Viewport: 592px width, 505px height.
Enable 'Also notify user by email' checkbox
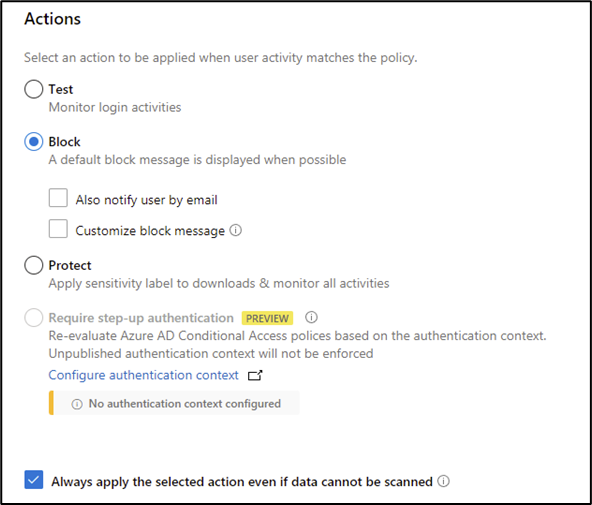[58, 198]
